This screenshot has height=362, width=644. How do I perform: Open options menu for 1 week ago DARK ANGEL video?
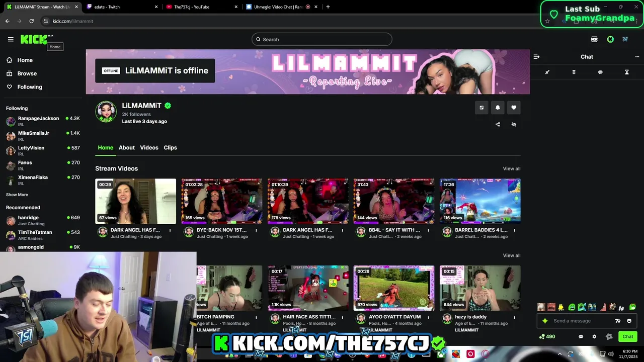click(x=342, y=230)
